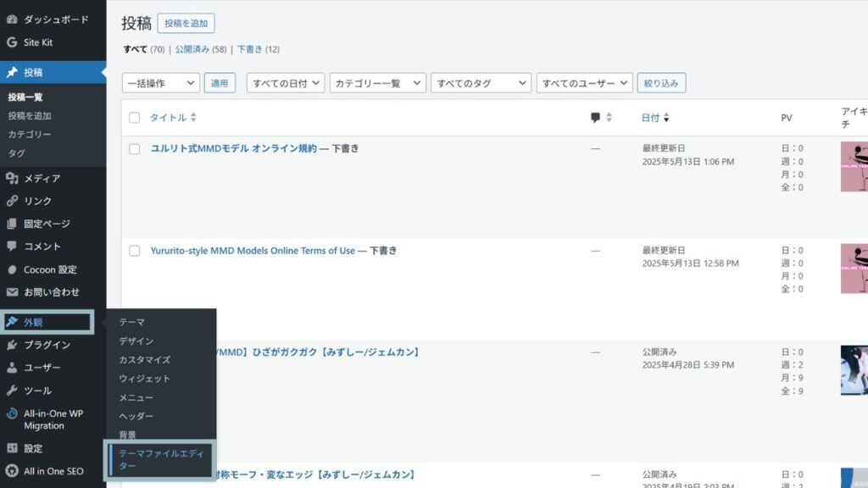Click the paintbrush icon beside 外観
This screenshot has width=868, height=488.
pos(12,322)
